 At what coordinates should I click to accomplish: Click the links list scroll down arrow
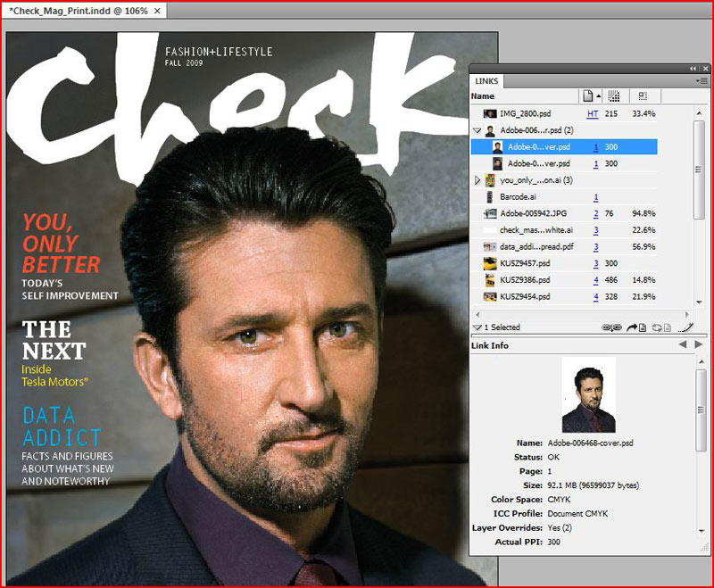pyautogui.click(x=699, y=302)
